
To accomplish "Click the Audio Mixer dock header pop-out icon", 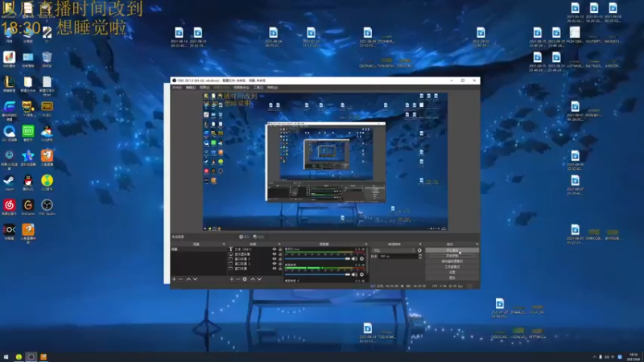I will coord(366,245).
